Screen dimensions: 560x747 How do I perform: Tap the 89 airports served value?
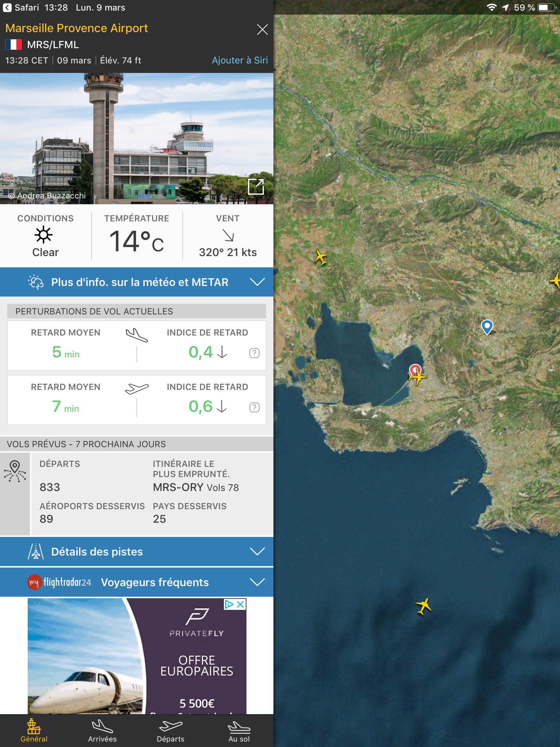(x=46, y=519)
